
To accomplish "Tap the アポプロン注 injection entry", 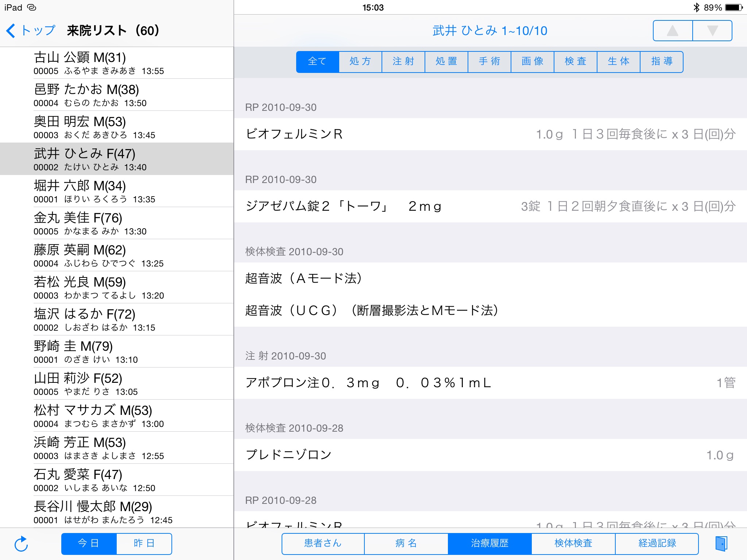I will (490, 383).
